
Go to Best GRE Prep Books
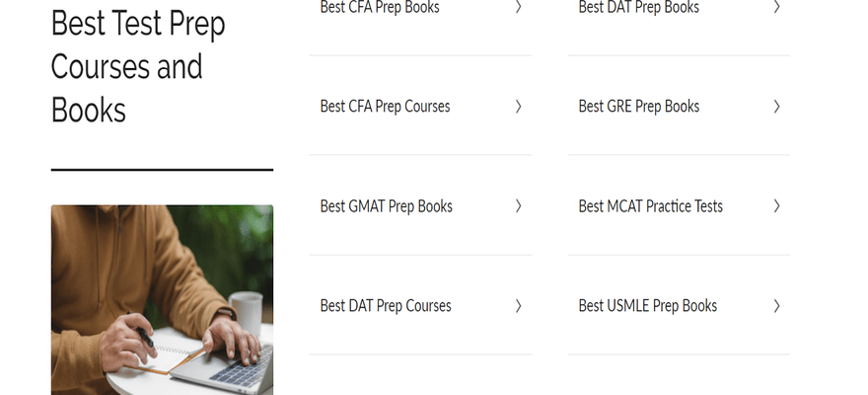(x=638, y=107)
